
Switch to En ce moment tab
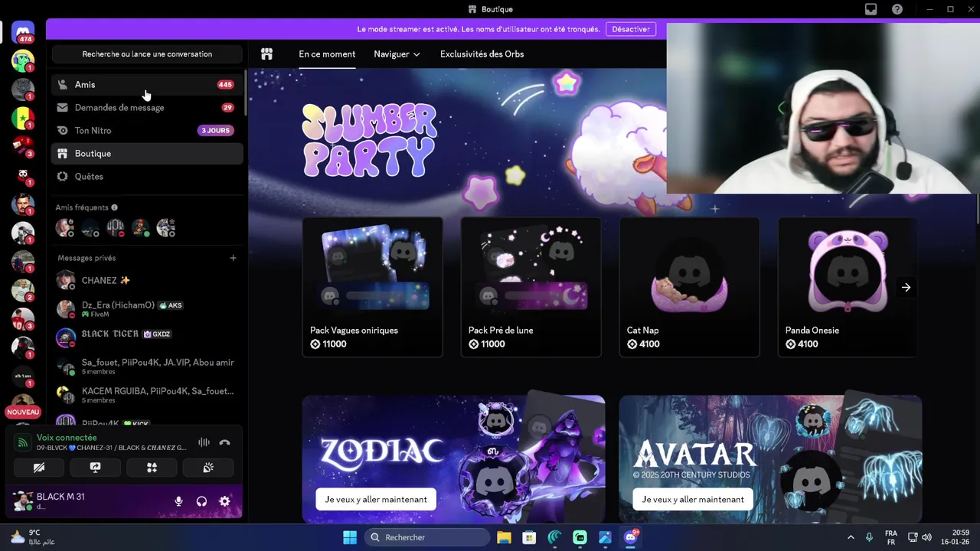327,54
